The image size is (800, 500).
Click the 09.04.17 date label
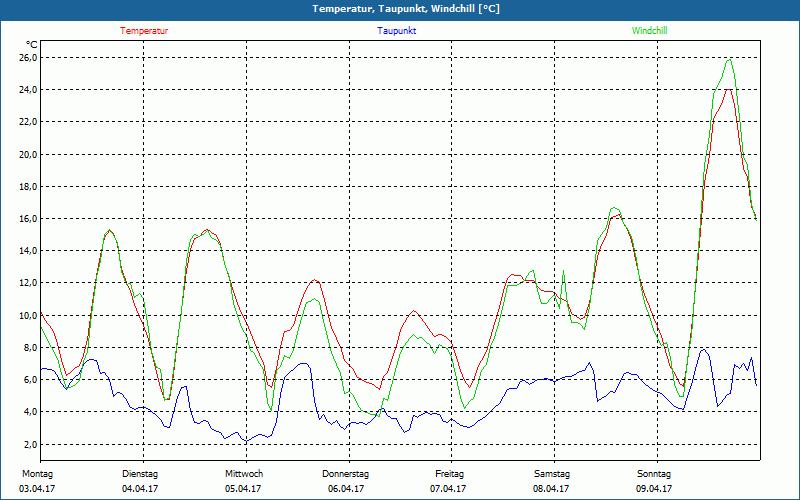tap(654, 489)
